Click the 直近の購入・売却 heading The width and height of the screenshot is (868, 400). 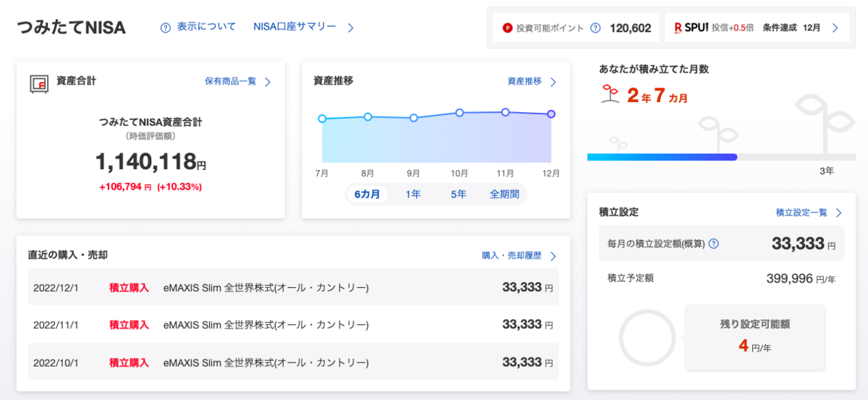(x=68, y=255)
